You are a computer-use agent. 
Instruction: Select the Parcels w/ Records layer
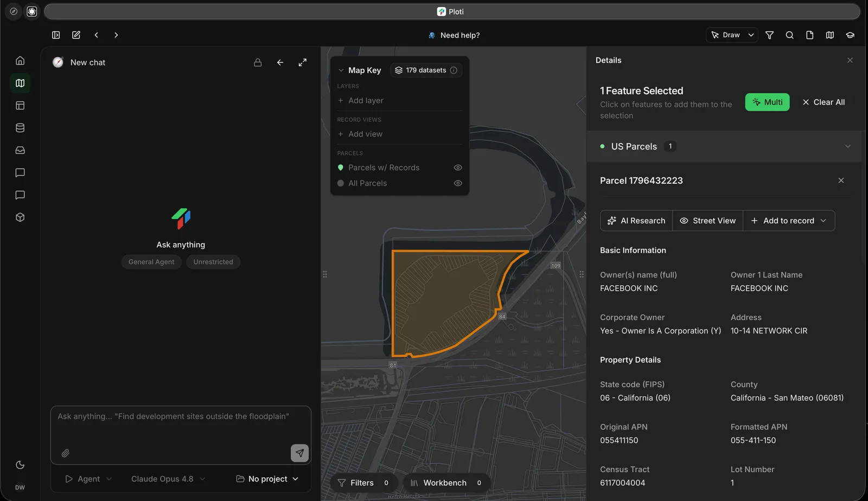[x=384, y=168]
